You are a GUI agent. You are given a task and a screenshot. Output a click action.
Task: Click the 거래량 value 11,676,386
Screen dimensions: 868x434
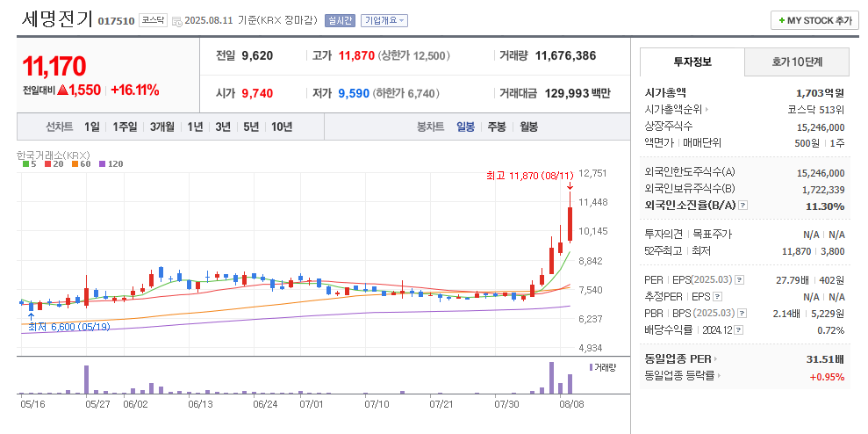coord(565,56)
